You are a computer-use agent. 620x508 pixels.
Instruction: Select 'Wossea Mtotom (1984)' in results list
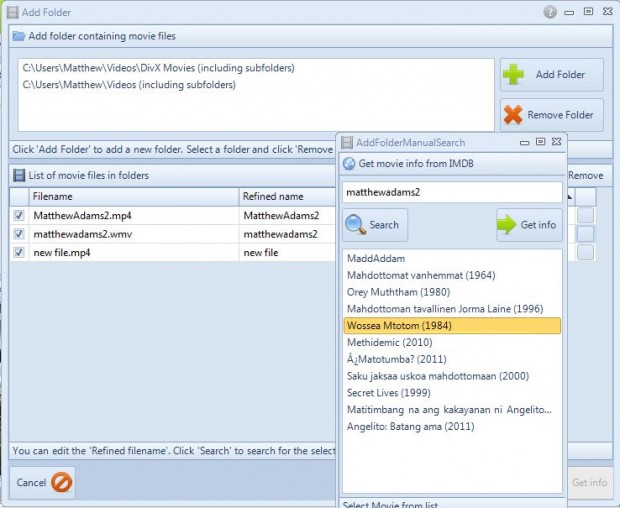[x=451, y=326]
